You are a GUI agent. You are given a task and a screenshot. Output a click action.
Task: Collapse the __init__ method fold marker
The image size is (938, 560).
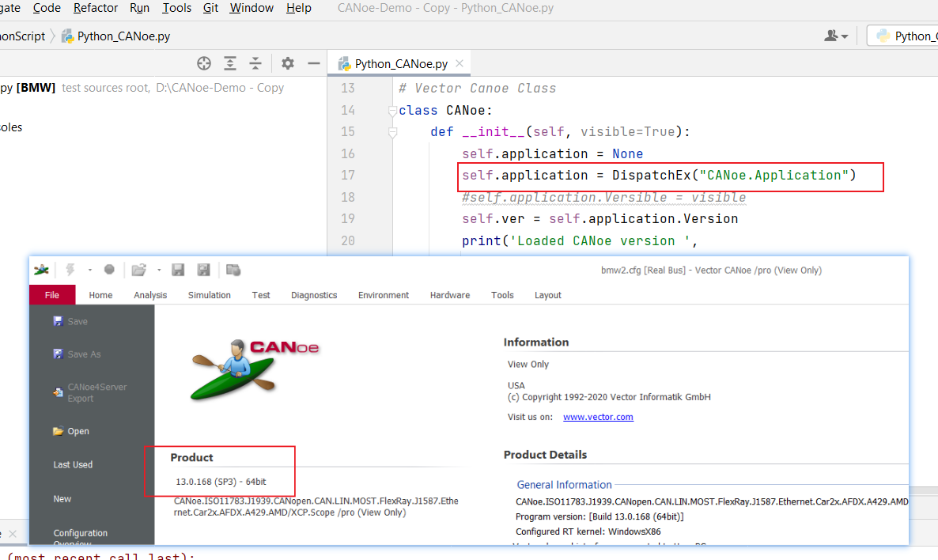tap(392, 132)
